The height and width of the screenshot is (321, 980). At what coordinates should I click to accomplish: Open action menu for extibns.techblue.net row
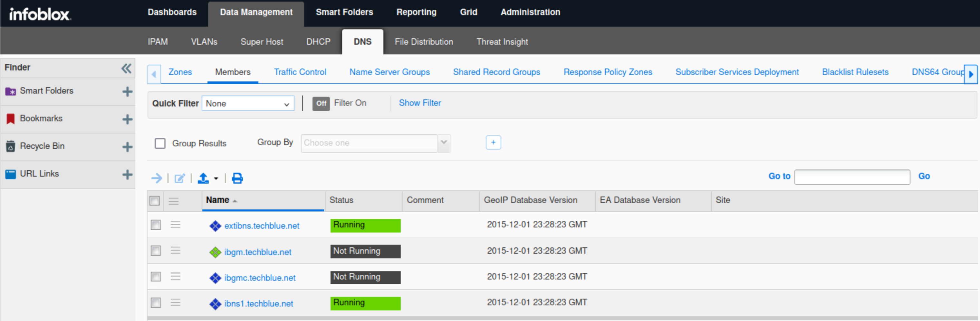click(175, 225)
